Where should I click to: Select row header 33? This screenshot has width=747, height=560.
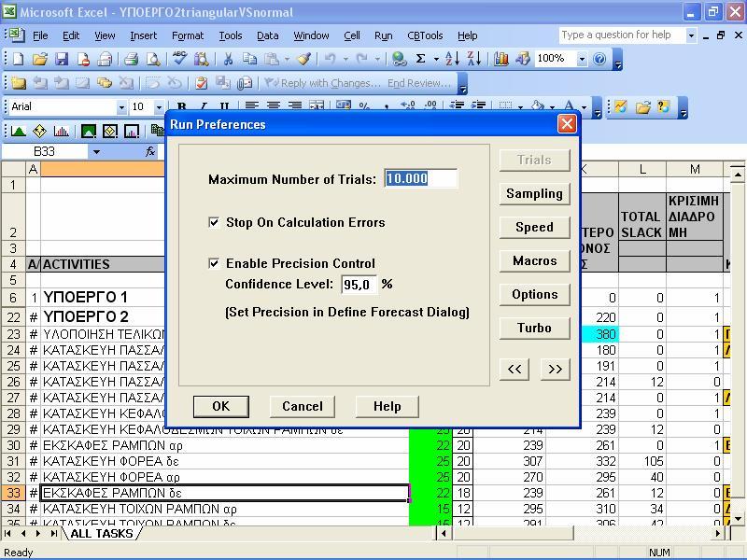tap(13, 493)
